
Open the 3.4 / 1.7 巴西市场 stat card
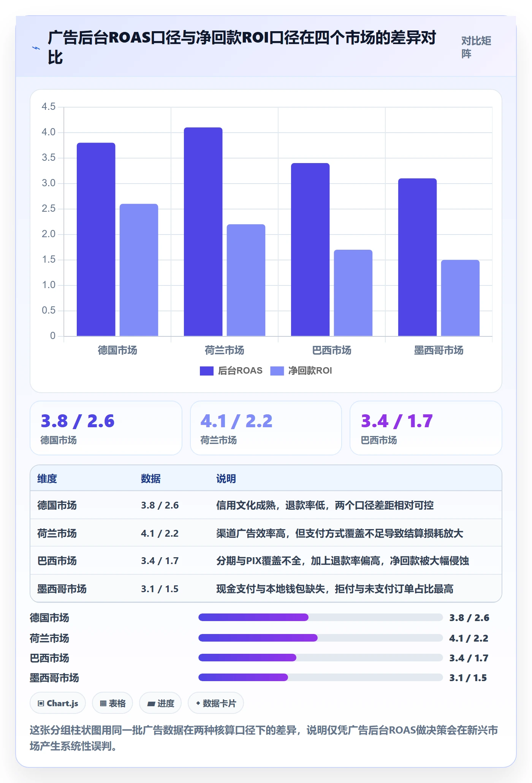[426, 428]
